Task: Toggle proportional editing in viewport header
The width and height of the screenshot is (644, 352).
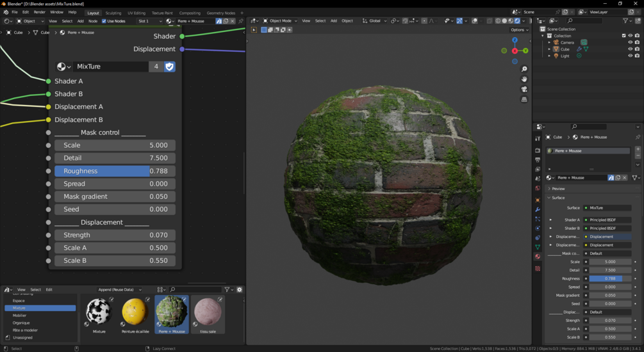Action: [424, 20]
